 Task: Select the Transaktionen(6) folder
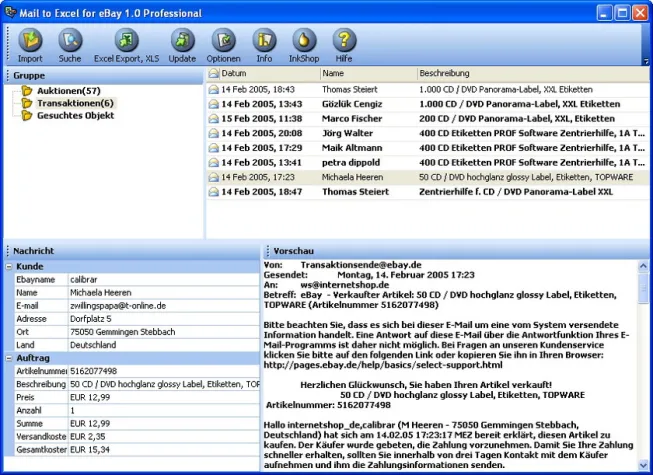(75, 103)
